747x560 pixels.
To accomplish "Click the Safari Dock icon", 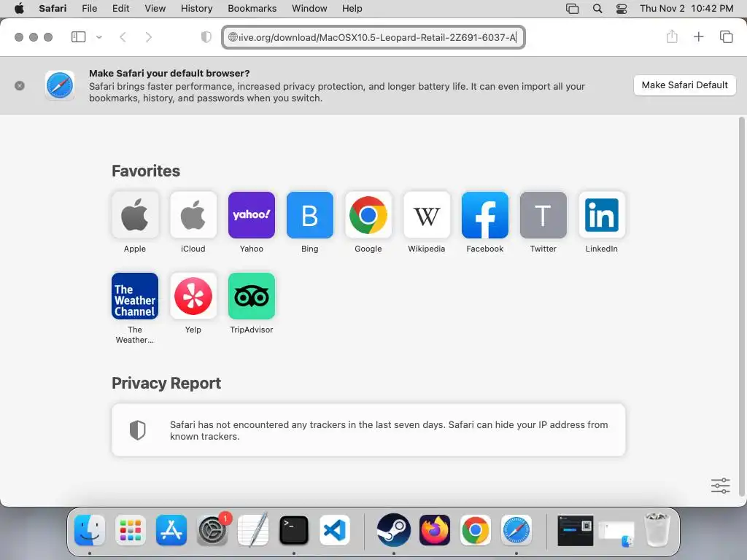I will (x=516, y=530).
